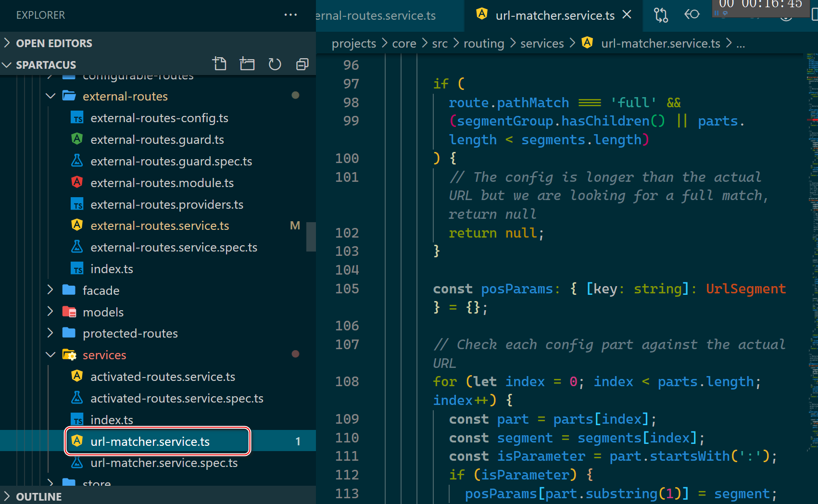Click the 'projects' breadcrumb
The height and width of the screenshot is (504, 818).
(x=353, y=44)
